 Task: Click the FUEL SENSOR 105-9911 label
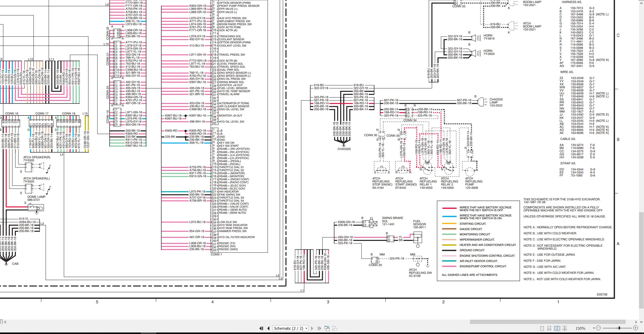pos(419,224)
